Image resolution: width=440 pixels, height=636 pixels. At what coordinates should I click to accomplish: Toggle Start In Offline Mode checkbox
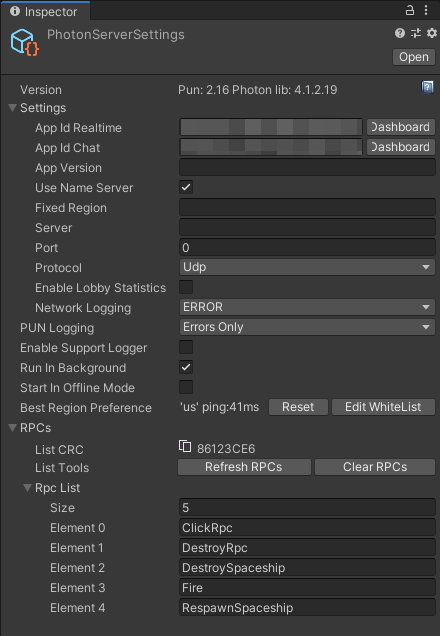coord(186,387)
